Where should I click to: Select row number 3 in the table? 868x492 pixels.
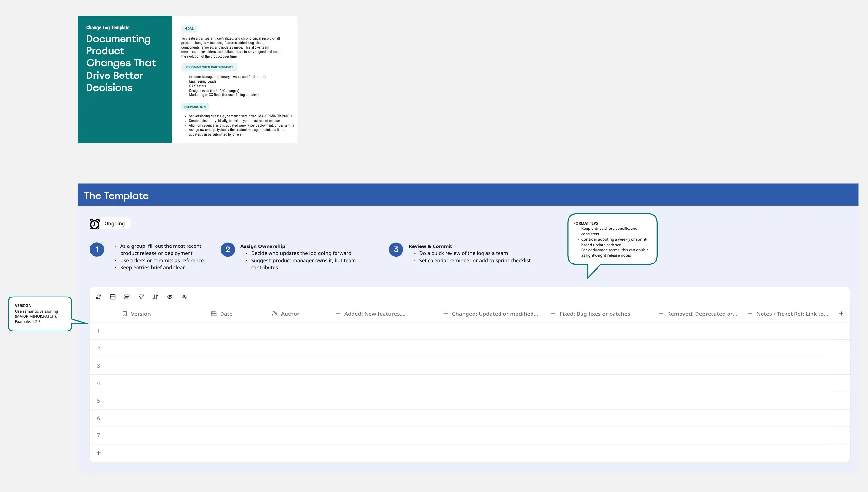coord(99,366)
